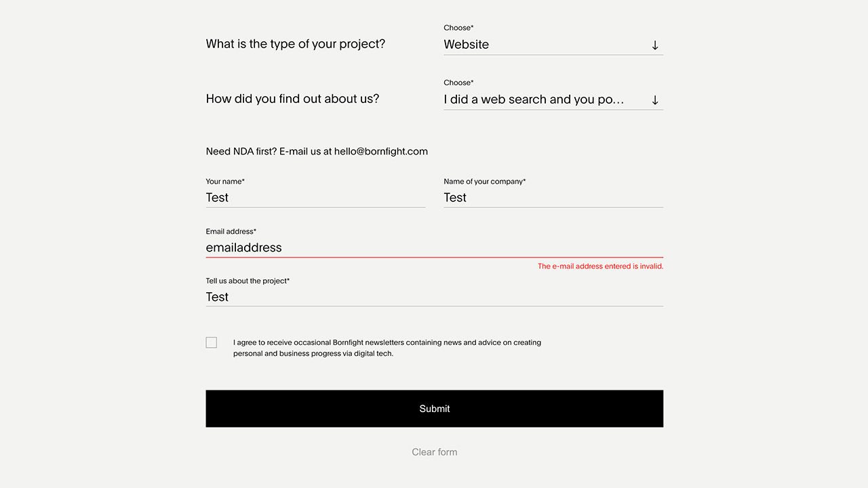
Task: Open the project type dropdown showing Website
Action: point(536,45)
